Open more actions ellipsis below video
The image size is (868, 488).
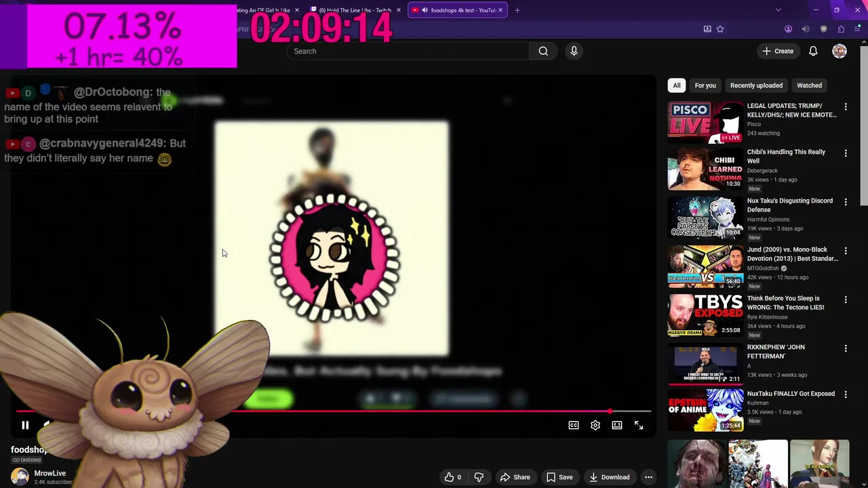[648, 477]
